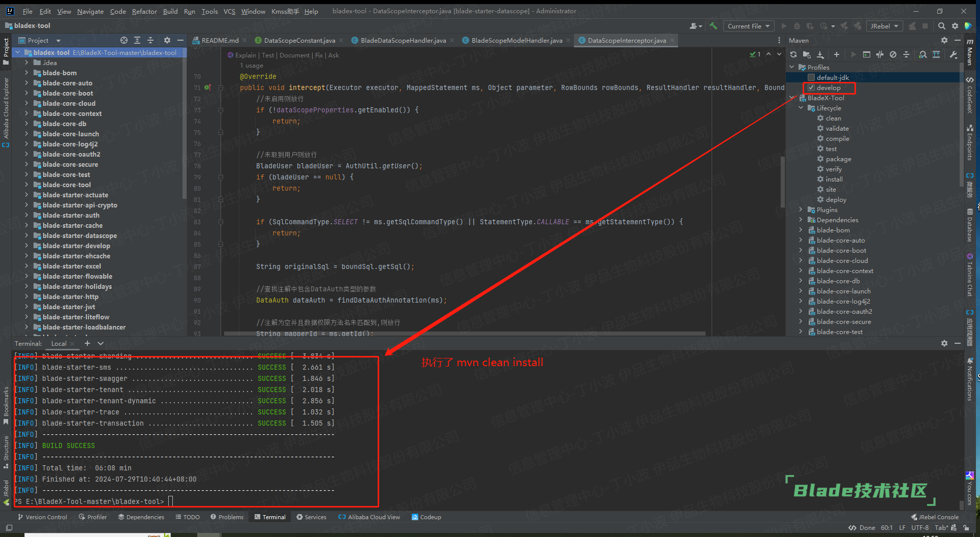This screenshot has width=980, height=537.
Task: Select the clean lifecycle goal
Action: [833, 118]
